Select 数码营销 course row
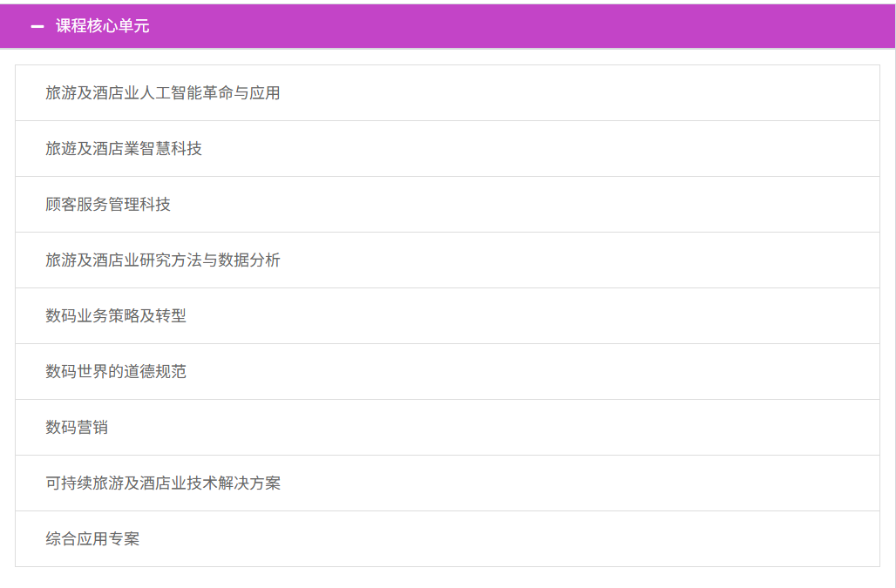 pos(447,428)
